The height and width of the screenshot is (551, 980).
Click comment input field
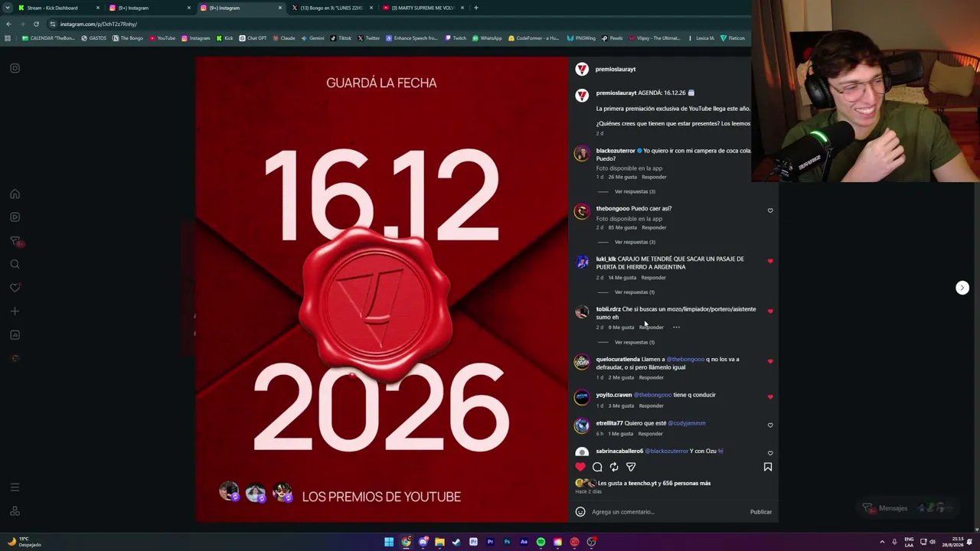(x=666, y=512)
